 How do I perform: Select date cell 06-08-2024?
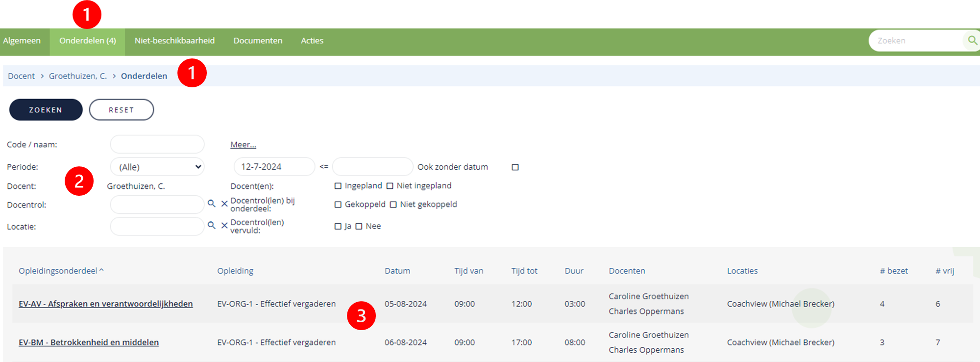(x=406, y=342)
